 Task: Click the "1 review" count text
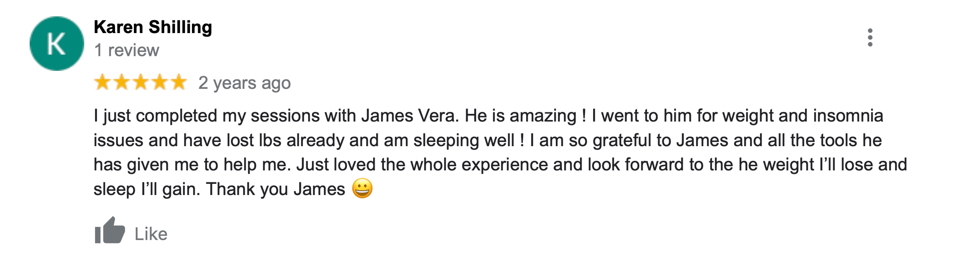127,50
